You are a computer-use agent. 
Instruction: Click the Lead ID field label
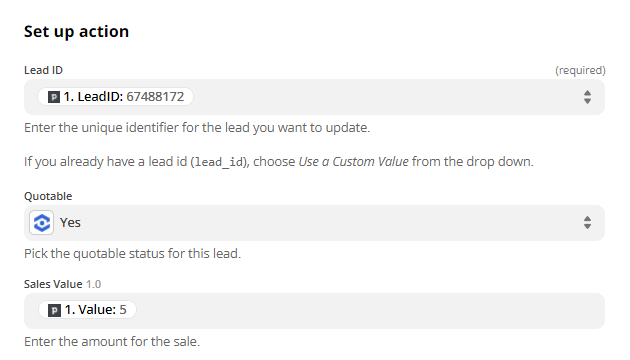[x=43, y=70]
